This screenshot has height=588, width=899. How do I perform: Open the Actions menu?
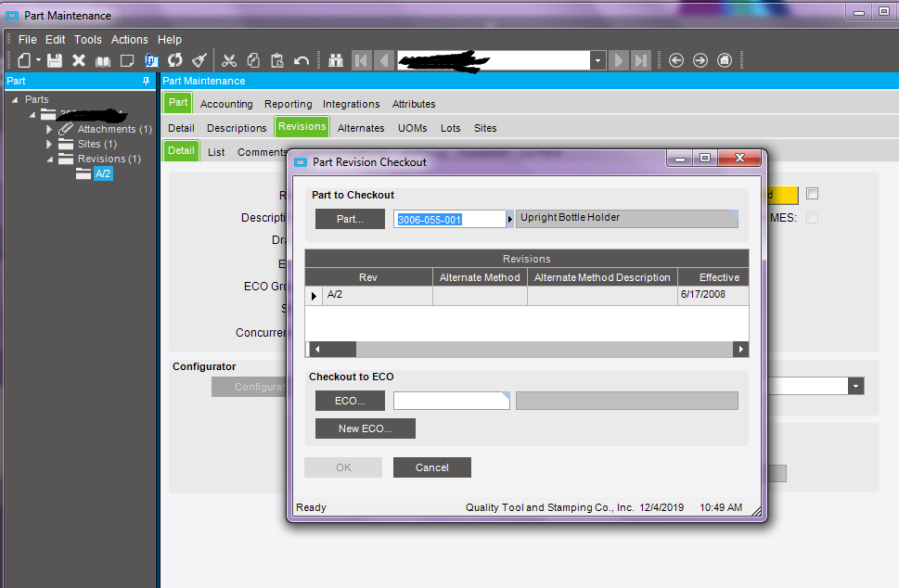(130, 40)
